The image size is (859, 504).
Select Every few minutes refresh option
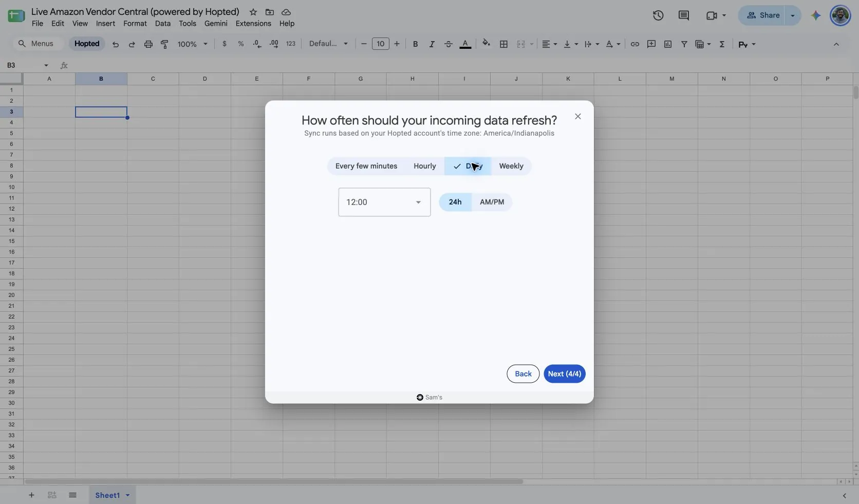366,166
